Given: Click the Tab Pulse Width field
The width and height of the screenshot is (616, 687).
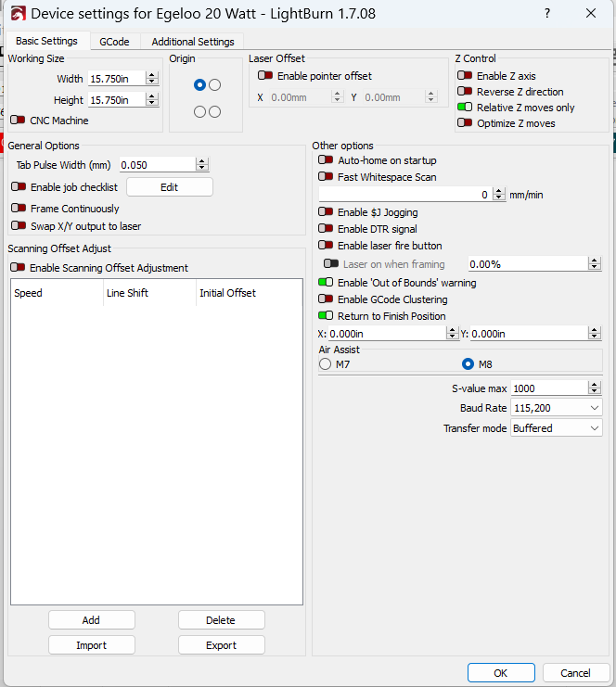Looking at the screenshot, I should point(158,165).
